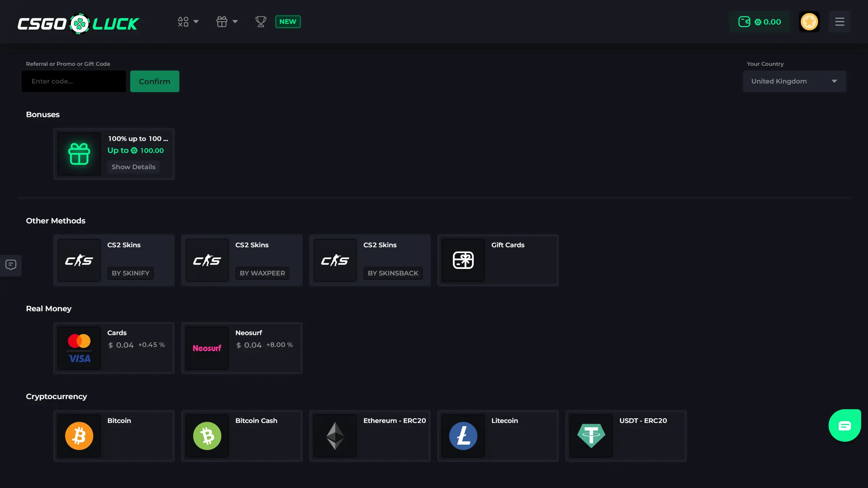Select the Bitcoin coin icon
868x488 pixels.
coord(79,436)
